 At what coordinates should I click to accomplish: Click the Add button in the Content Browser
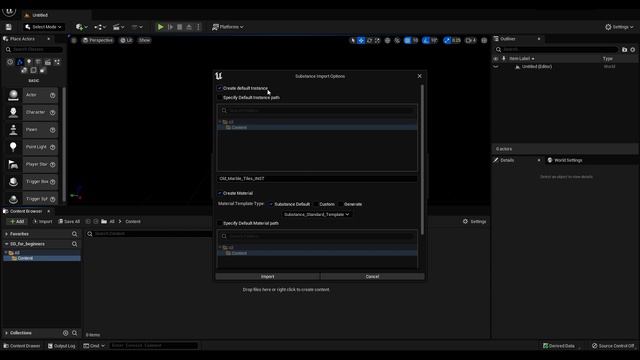click(17, 222)
